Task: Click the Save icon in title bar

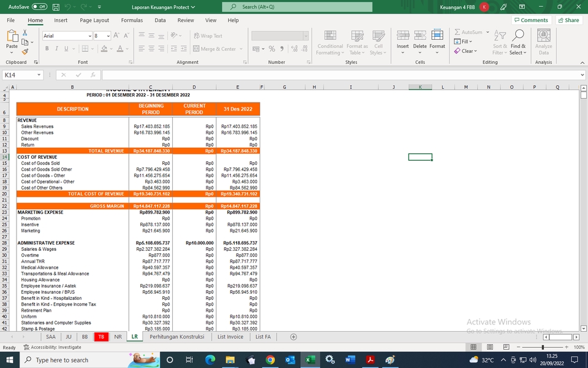Action: (56, 7)
